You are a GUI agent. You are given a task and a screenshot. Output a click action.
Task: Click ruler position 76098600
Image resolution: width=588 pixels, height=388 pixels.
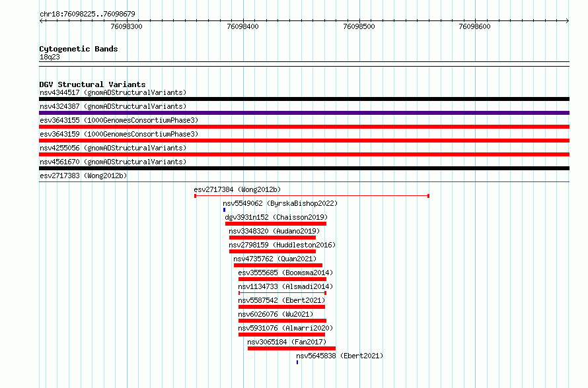pos(475,26)
